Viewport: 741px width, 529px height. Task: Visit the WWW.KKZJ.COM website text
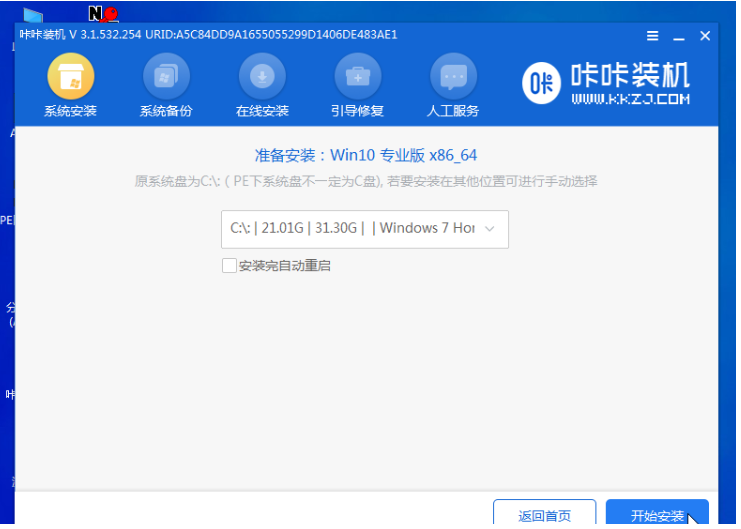pos(630,100)
